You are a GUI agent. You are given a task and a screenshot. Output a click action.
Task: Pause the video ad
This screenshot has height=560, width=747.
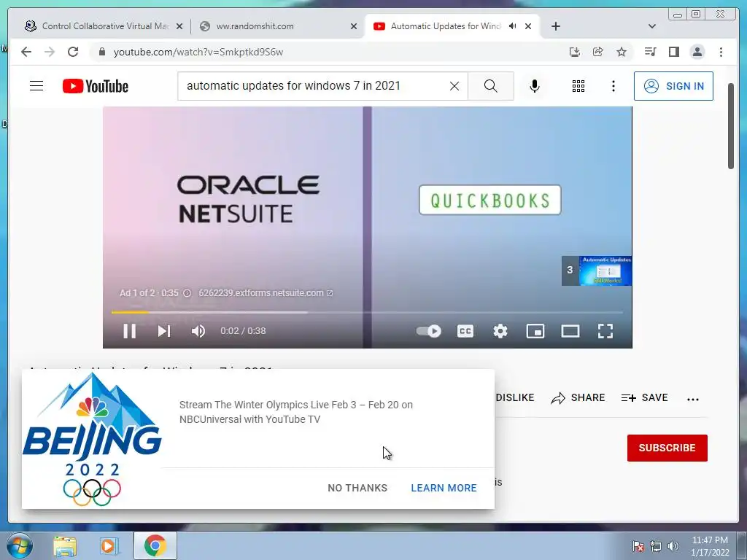pyautogui.click(x=130, y=331)
